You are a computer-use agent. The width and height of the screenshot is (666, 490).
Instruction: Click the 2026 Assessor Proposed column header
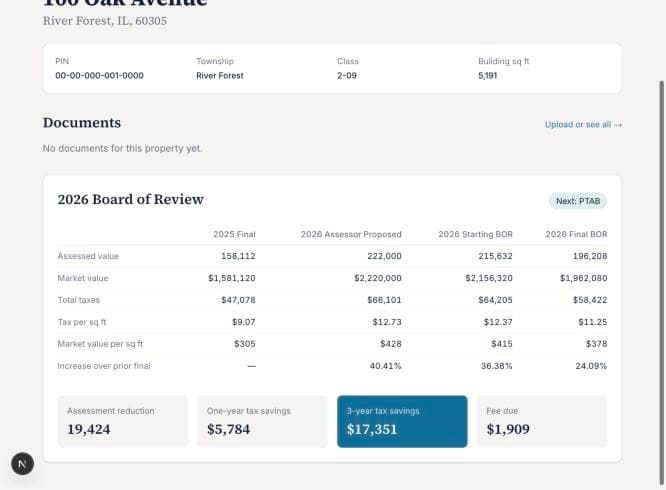(x=351, y=234)
